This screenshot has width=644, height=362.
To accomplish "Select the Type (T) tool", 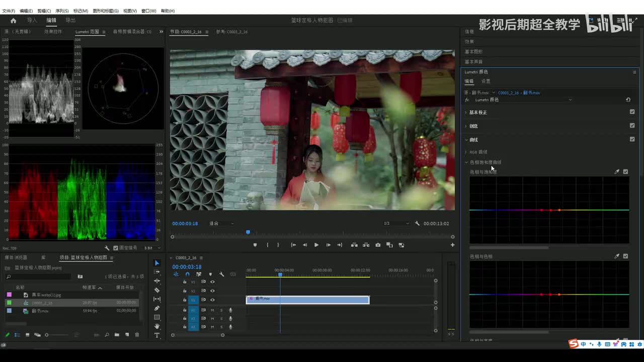I will pos(157,335).
